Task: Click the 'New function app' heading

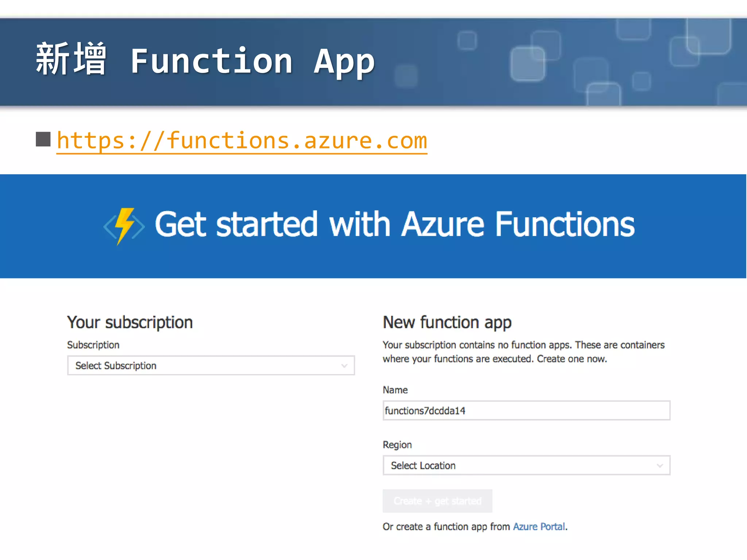Action: coord(447,323)
